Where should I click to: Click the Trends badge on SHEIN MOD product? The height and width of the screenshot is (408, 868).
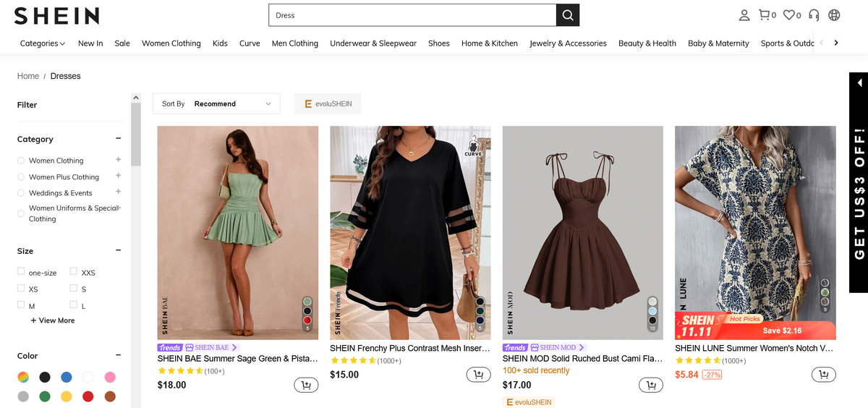pos(515,347)
